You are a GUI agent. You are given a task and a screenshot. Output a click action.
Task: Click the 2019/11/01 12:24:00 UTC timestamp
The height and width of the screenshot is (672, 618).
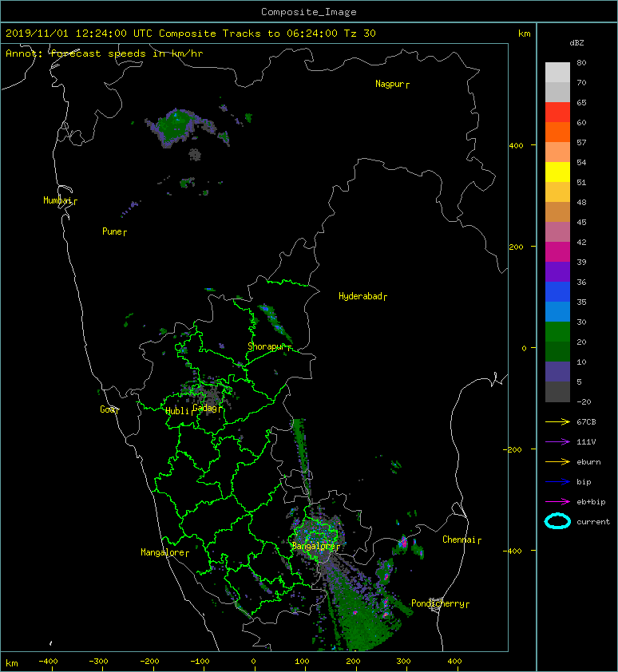(x=78, y=34)
